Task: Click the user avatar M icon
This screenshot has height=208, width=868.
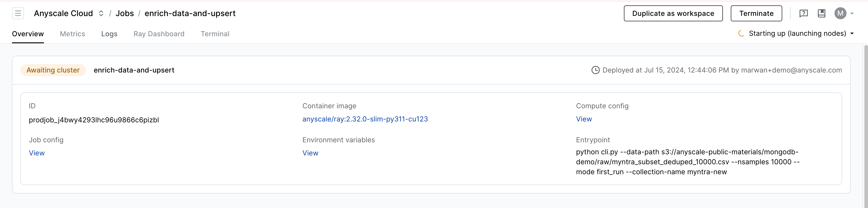Action: click(840, 14)
